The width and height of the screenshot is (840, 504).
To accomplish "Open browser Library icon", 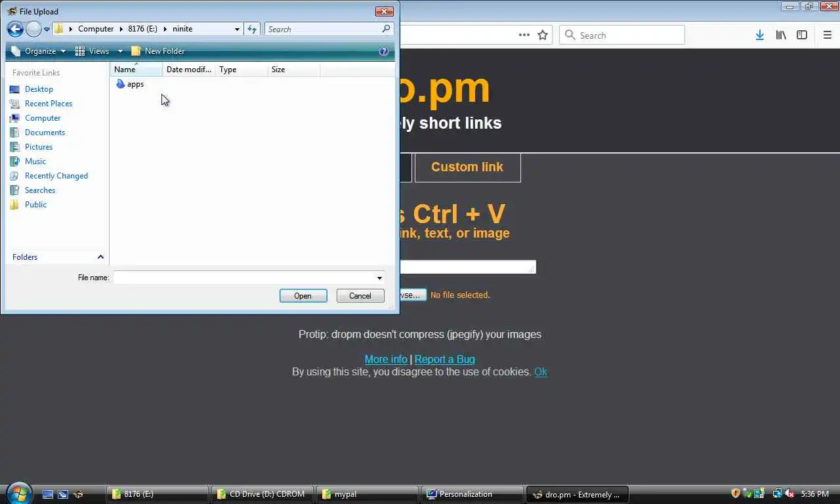I will click(x=781, y=35).
